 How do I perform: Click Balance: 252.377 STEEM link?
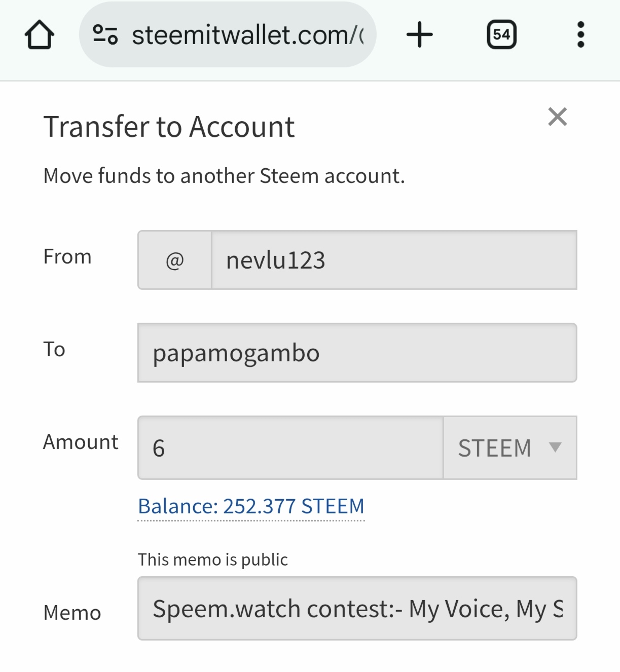coord(251,506)
